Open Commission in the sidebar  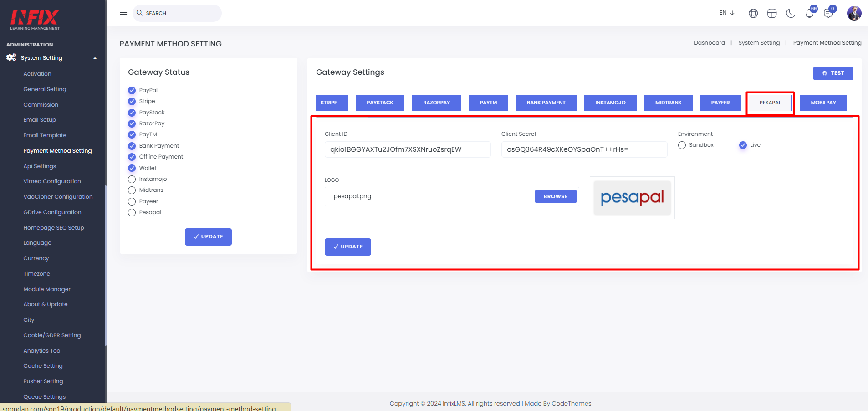coord(41,105)
